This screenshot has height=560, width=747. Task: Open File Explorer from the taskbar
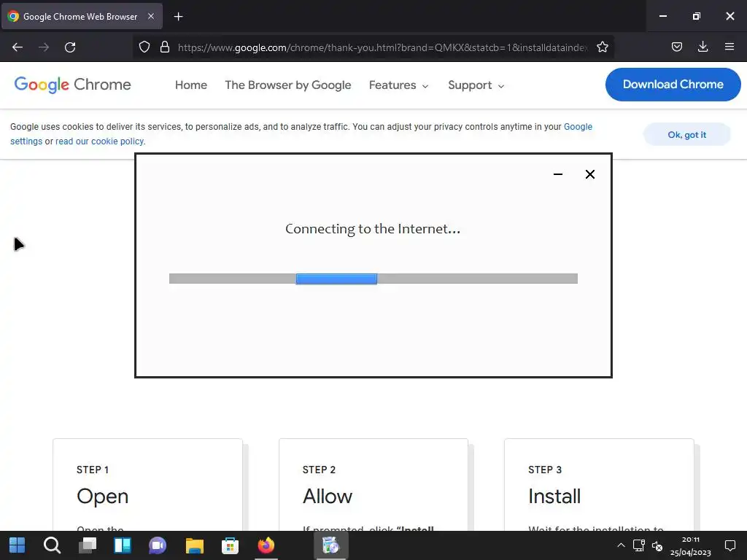194,545
